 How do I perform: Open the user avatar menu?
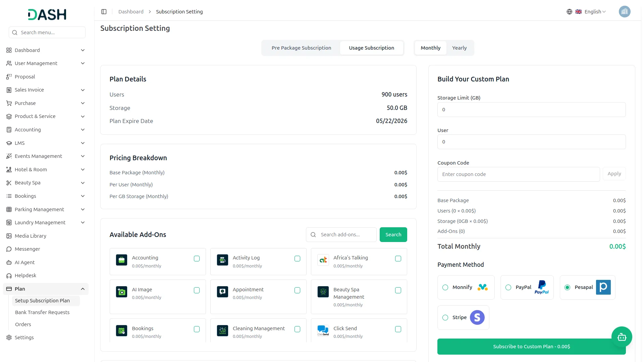pos(624,12)
